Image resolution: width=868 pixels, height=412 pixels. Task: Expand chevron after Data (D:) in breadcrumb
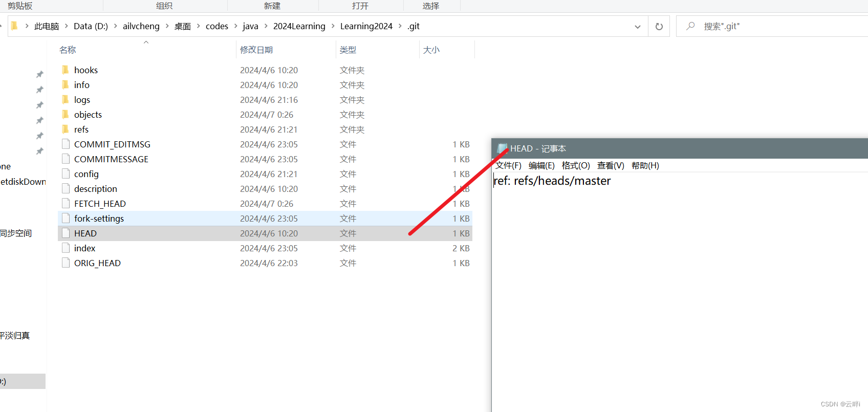pos(115,26)
